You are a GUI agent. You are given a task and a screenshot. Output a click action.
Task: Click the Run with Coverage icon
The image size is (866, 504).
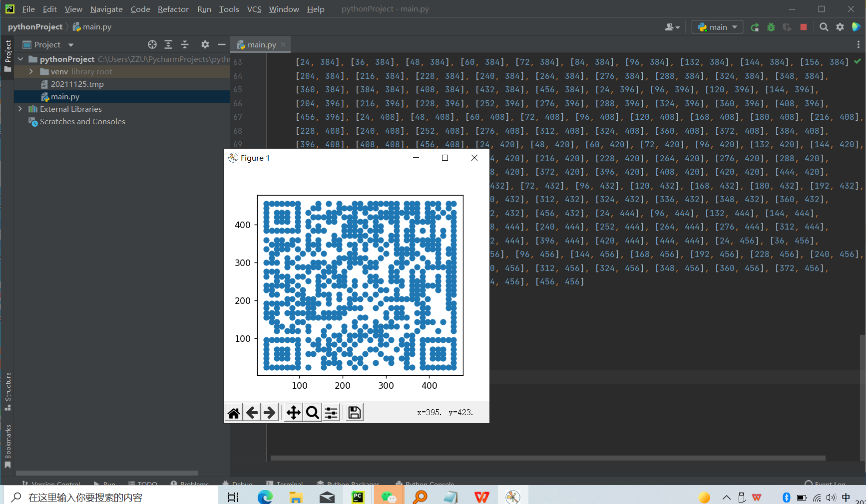pos(787,27)
